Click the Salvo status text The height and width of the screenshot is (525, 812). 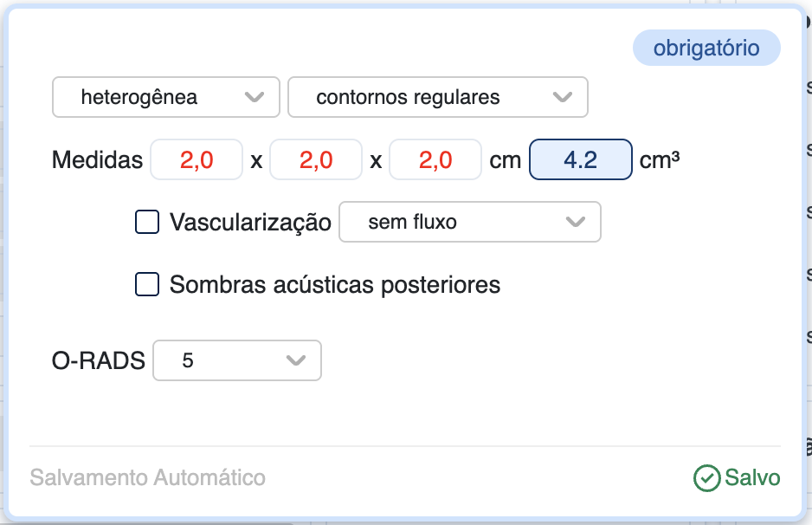[x=752, y=478]
